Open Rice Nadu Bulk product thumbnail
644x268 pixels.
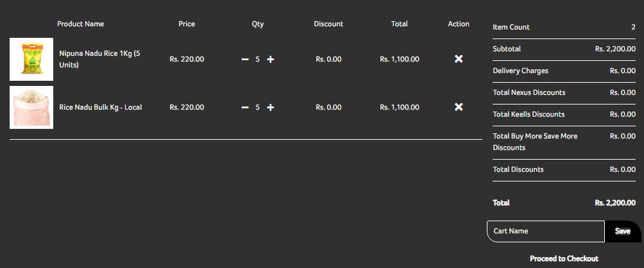31,107
